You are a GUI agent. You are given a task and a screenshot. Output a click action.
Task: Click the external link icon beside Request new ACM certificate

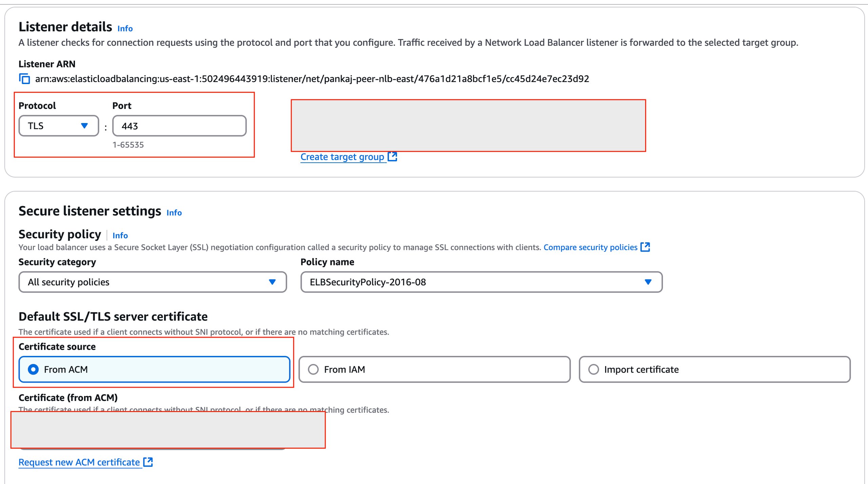pyautogui.click(x=148, y=462)
